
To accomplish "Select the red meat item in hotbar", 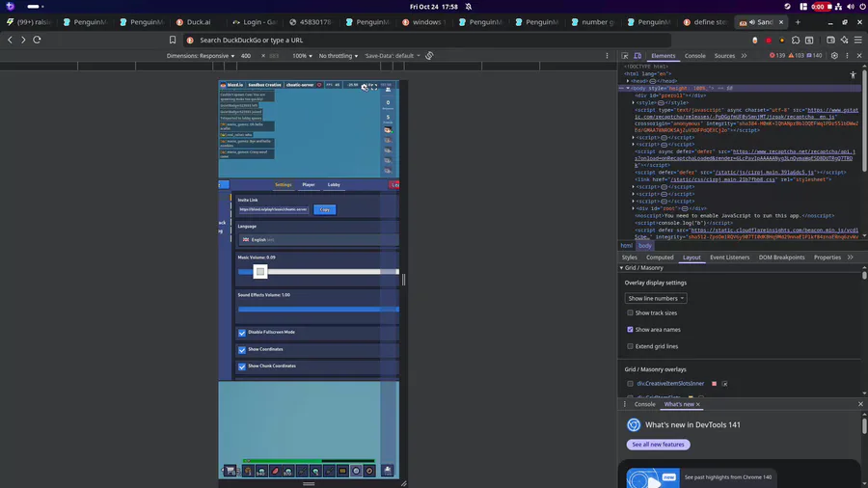I will click(275, 471).
